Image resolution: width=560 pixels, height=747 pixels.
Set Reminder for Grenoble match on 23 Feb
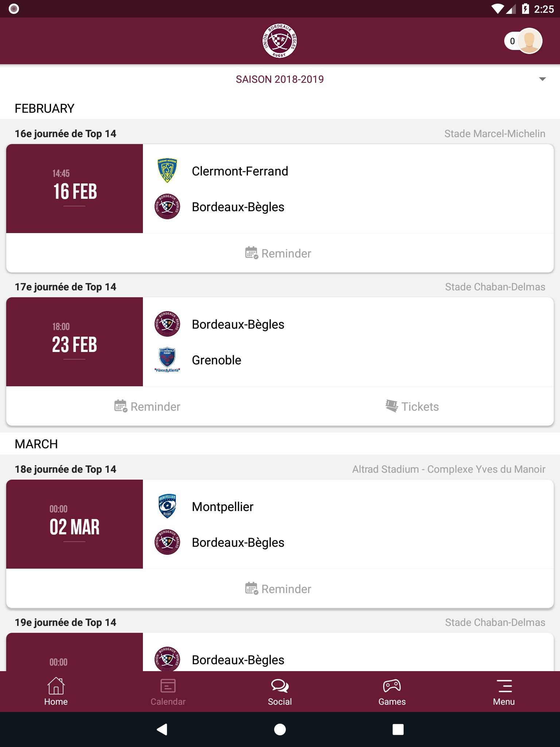[147, 406]
